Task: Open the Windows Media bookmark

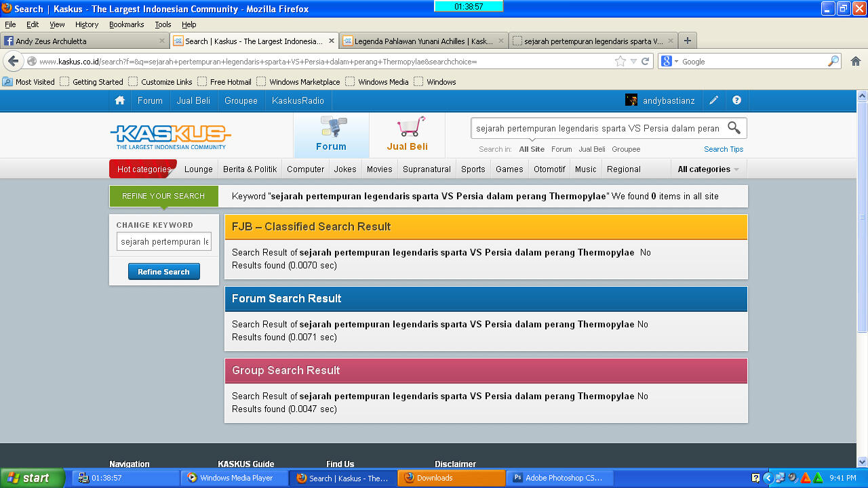Action: pos(377,82)
